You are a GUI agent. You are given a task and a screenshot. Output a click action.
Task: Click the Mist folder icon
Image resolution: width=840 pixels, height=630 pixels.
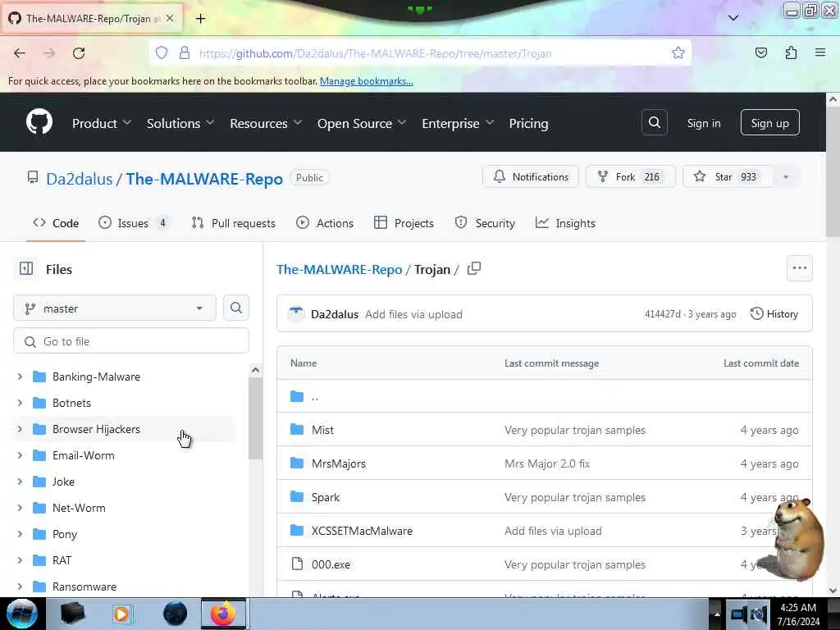[x=297, y=430]
